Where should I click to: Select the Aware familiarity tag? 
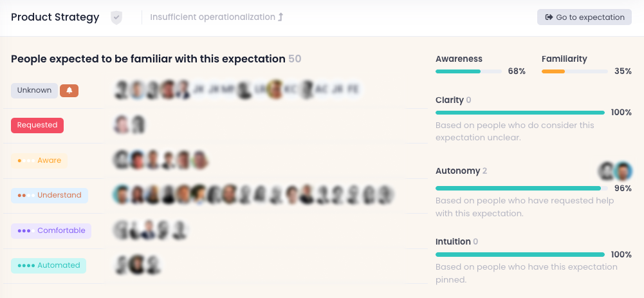[x=39, y=160]
